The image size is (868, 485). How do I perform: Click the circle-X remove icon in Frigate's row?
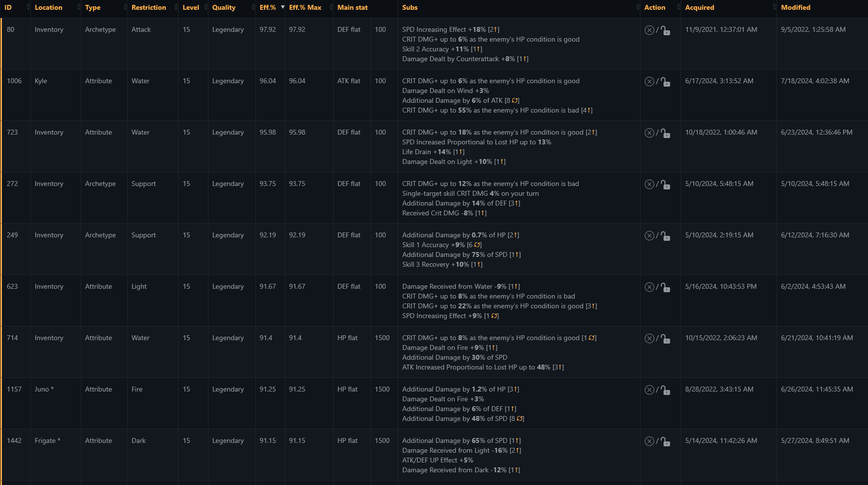(x=649, y=441)
